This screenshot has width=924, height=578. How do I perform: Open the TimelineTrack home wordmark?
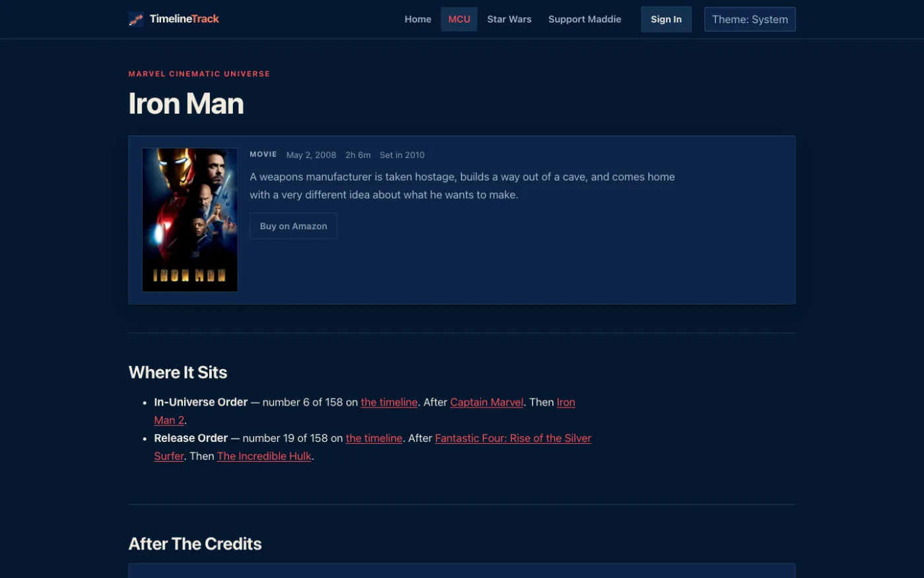coord(184,19)
